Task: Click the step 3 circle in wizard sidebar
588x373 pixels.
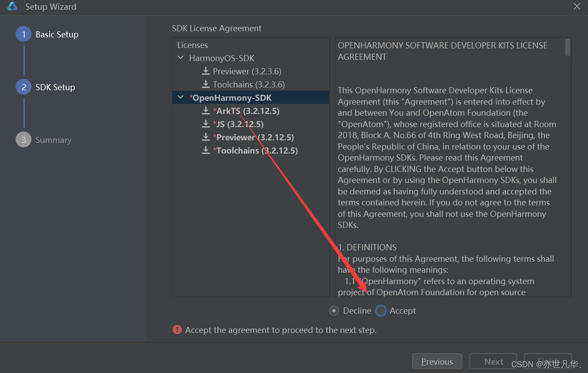Action: click(24, 140)
